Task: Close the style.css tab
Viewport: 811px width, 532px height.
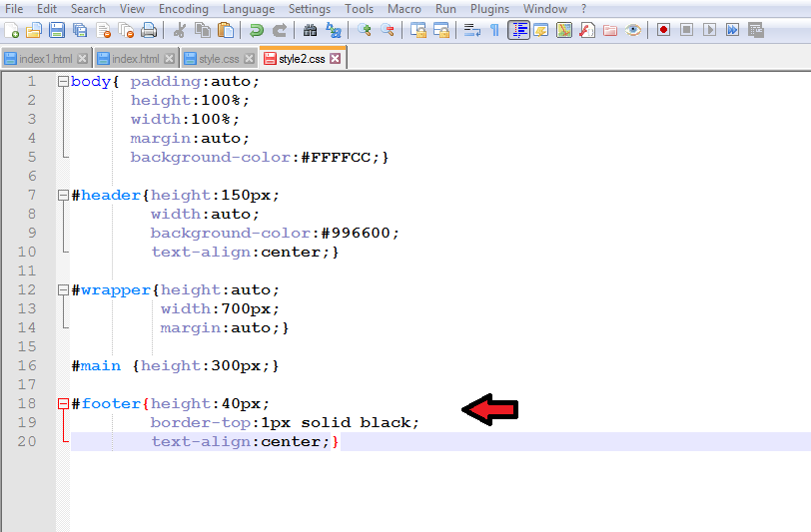Action: [250, 59]
